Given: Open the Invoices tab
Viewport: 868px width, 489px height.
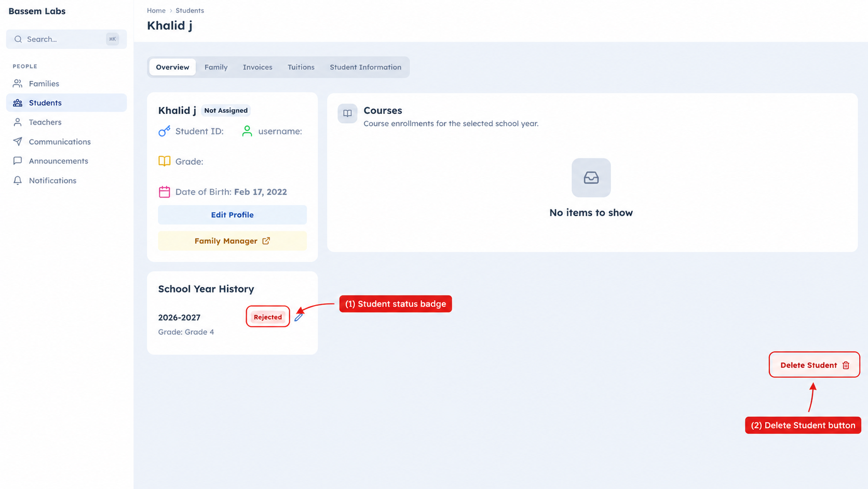Looking at the screenshot, I should tap(257, 67).
